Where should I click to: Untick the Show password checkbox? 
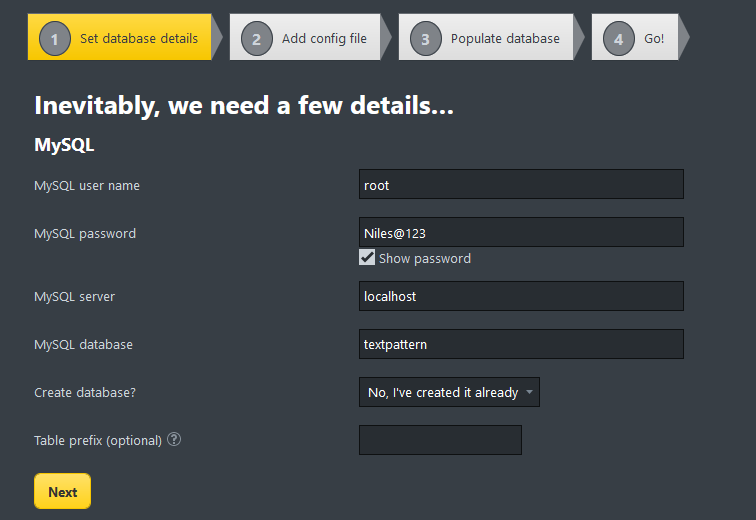click(x=367, y=258)
